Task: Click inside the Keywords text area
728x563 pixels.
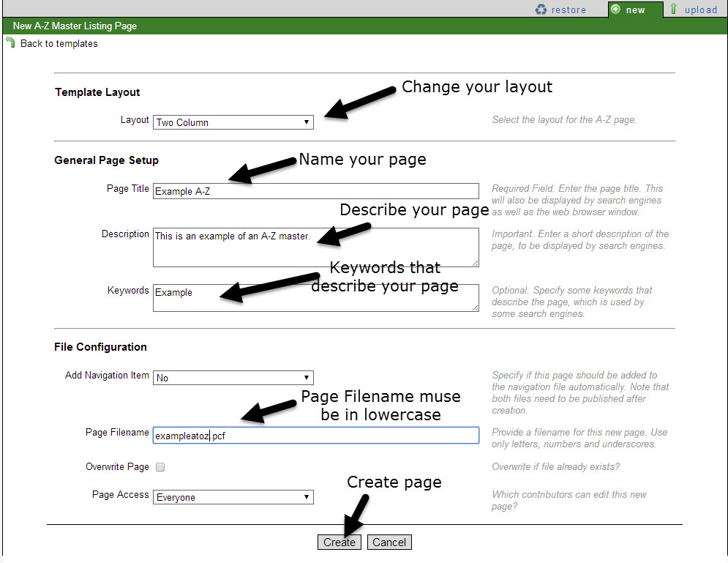Action: pyautogui.click(x=316, y=298)
